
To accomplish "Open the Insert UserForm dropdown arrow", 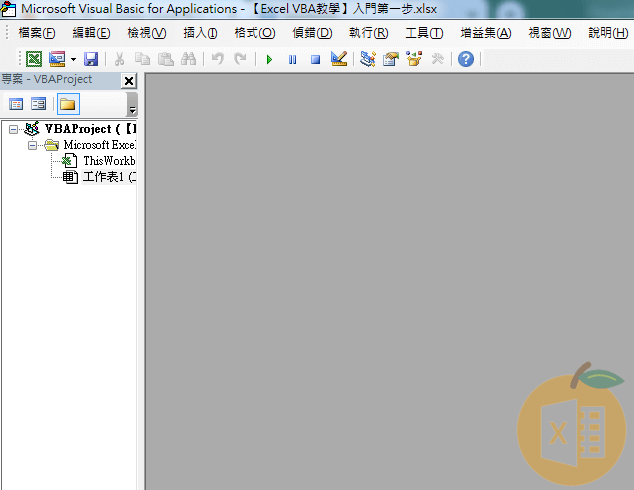I will tap(73, 59).
